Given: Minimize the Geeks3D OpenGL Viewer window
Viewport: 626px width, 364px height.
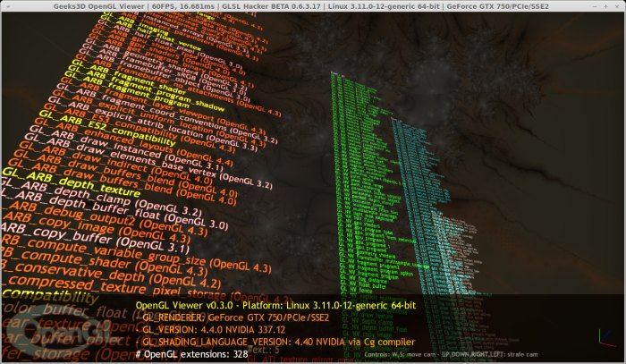Looking at the screenshot, I should point(595,6).
